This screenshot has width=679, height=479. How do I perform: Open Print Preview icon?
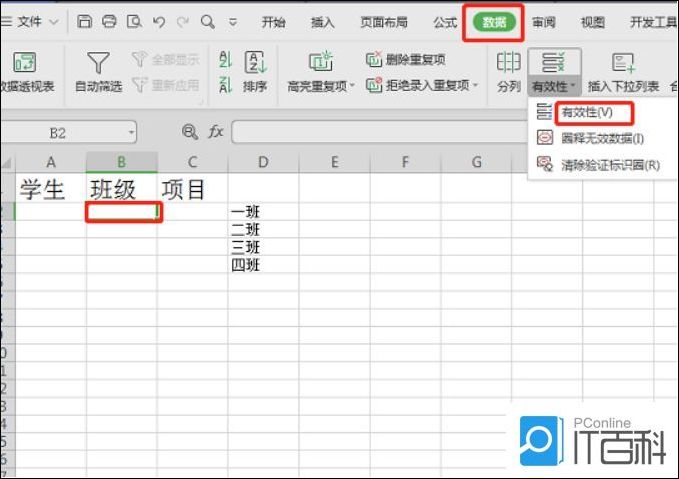(x=134, y=21)
